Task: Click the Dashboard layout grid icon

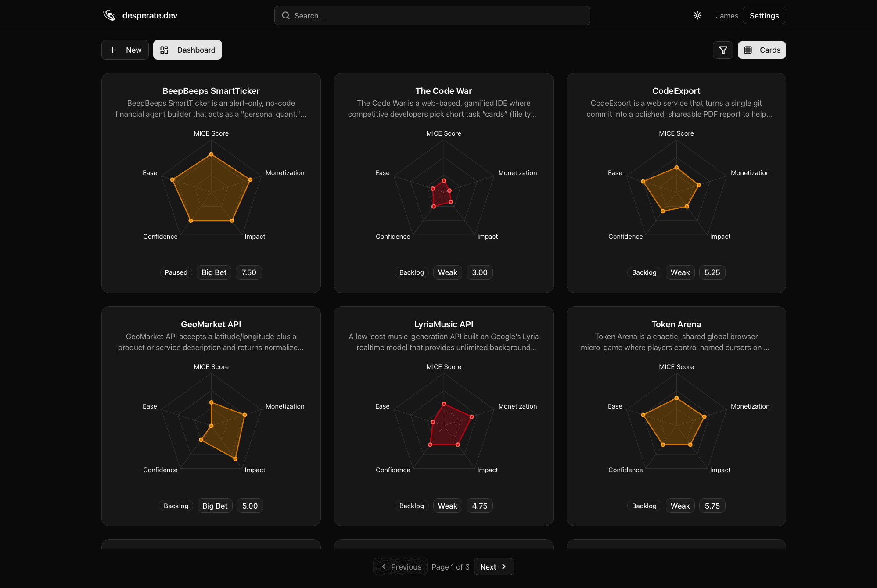Action: tap(165, 50)
